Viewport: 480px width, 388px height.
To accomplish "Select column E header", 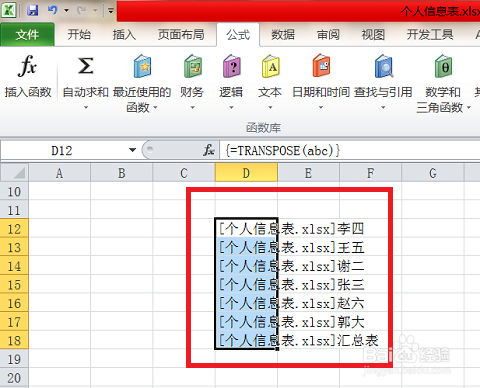I will (x=308, y=173).
